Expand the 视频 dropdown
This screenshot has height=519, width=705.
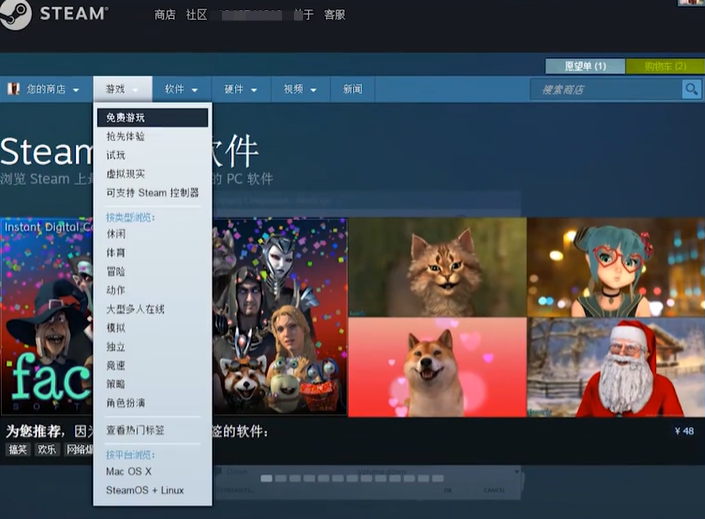pyautogui.click(x=300, y=89)
